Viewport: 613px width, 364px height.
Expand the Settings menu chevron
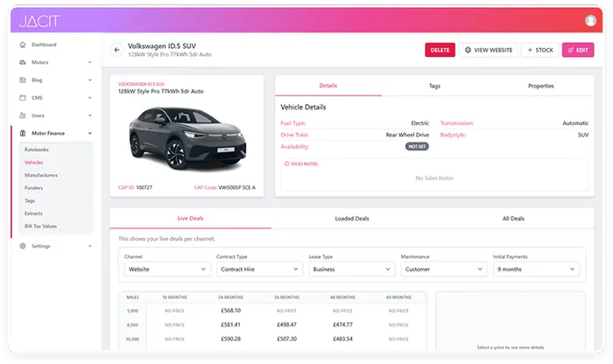pyautogui.click(x=90, y=246)
